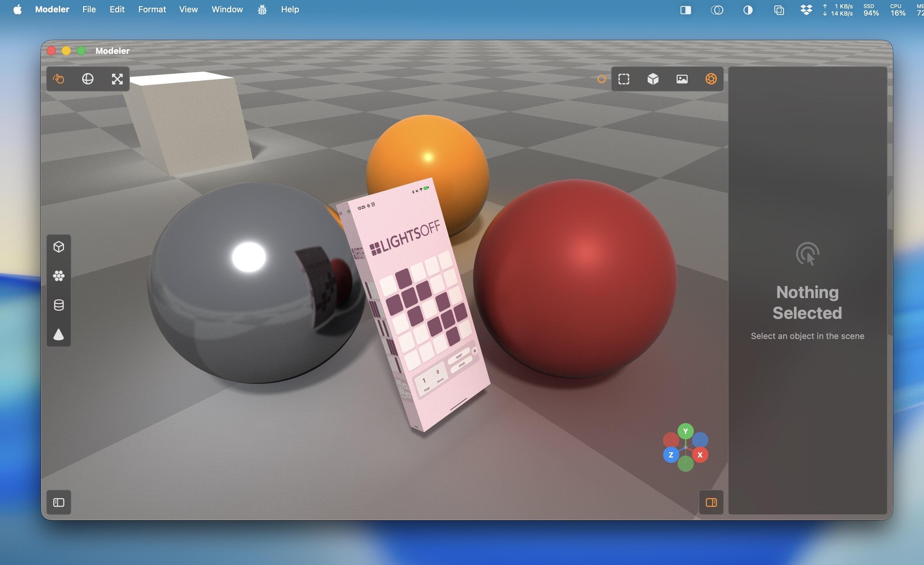Click the Dropbox menu bar icon
Screen dimensions: 924x565
pos(806,10)
